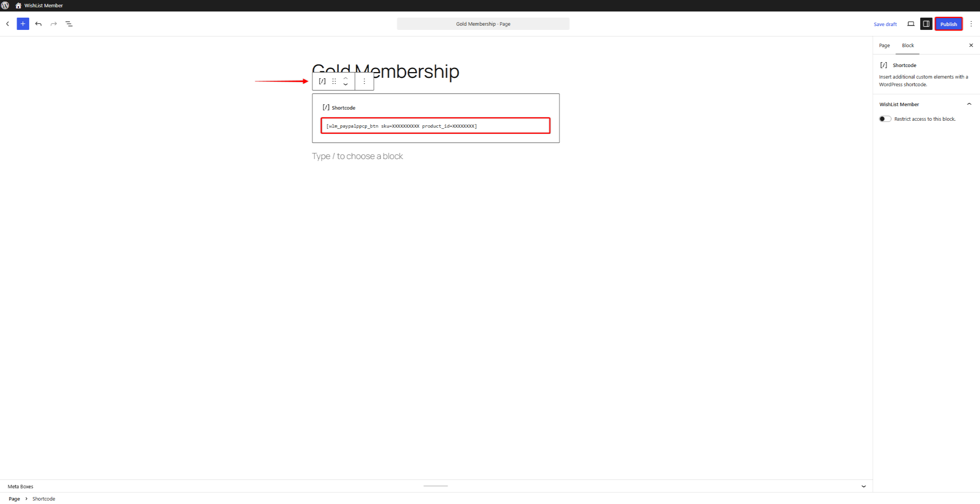Collapse the WishList Member panel

(969, 104)
